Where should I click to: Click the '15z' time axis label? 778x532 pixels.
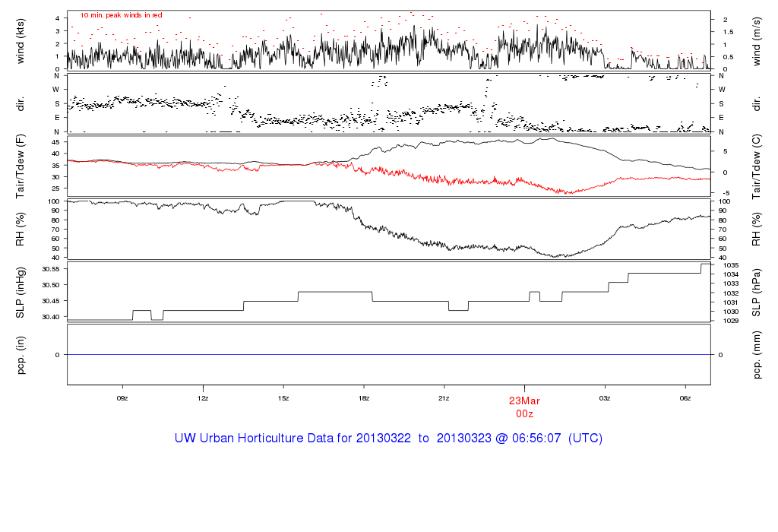tap(283, 398)
